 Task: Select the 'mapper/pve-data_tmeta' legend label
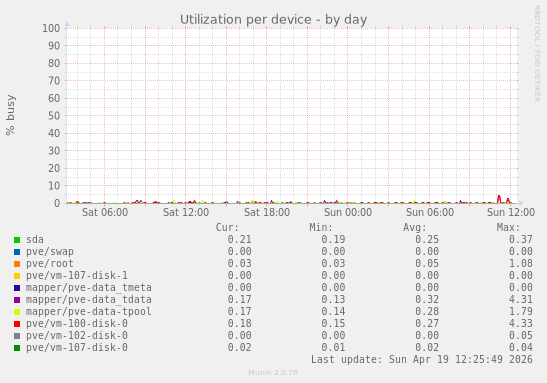(89, 287)
